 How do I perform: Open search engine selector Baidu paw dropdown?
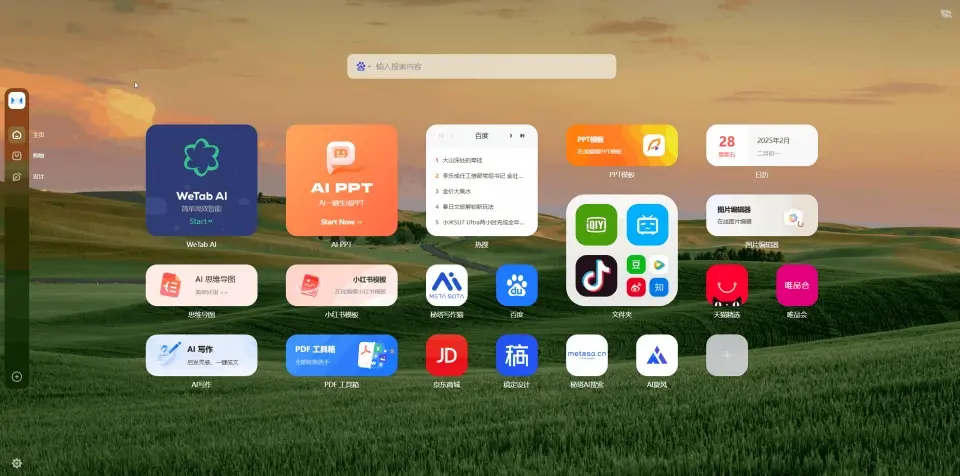363,66
